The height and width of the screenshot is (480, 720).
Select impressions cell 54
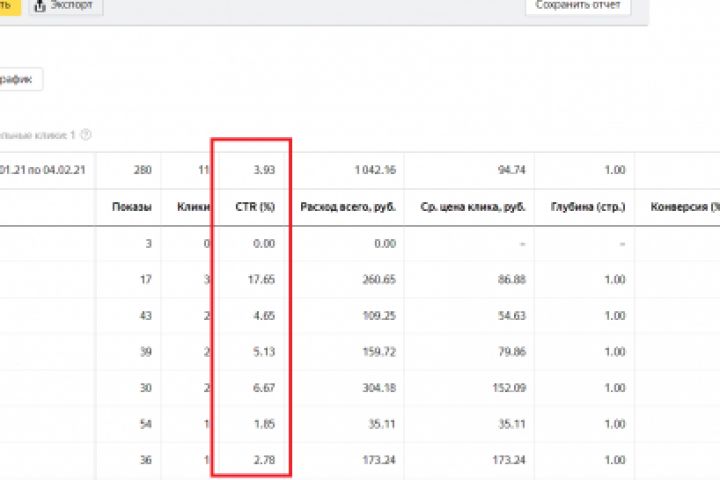pyautogui.click(x=146, y=424)
